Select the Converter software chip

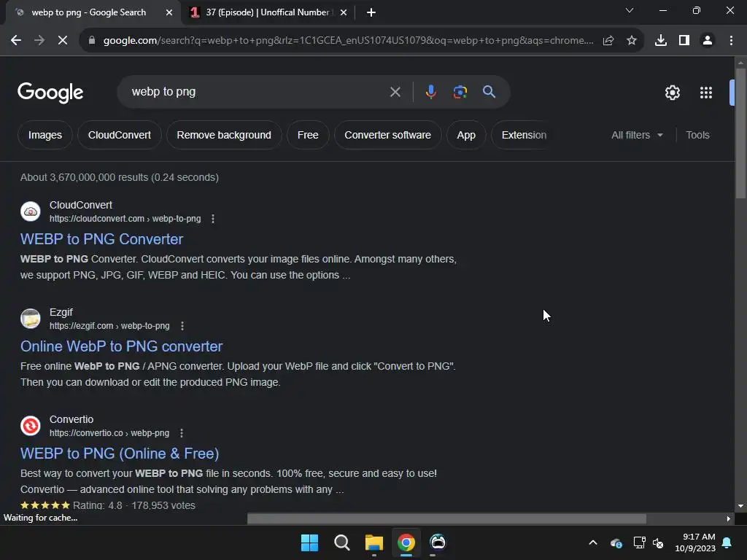388,135
